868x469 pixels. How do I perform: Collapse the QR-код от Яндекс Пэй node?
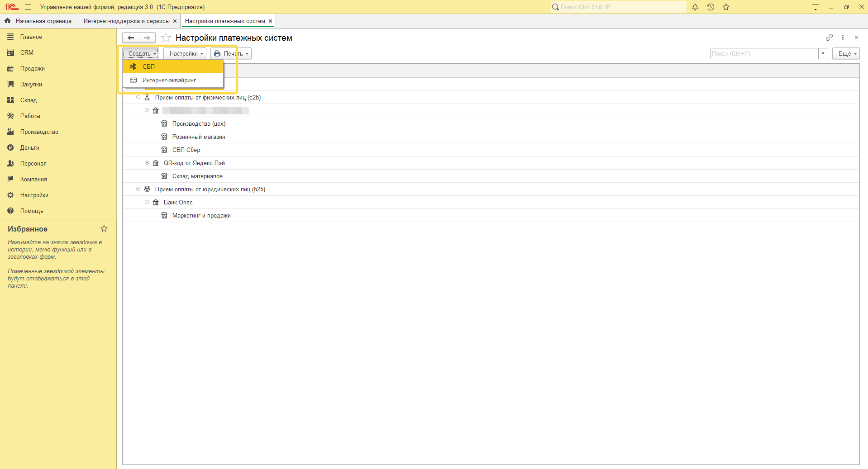coord(147,163)
